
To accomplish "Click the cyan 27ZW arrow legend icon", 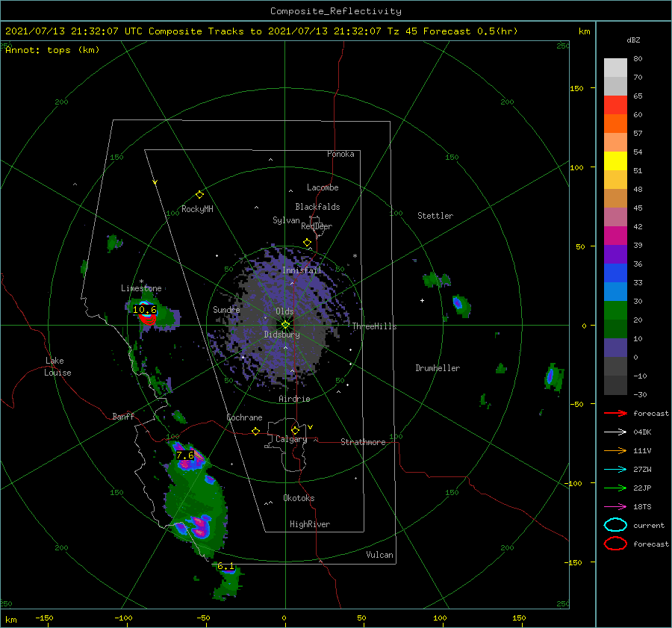I will (615, 470).
